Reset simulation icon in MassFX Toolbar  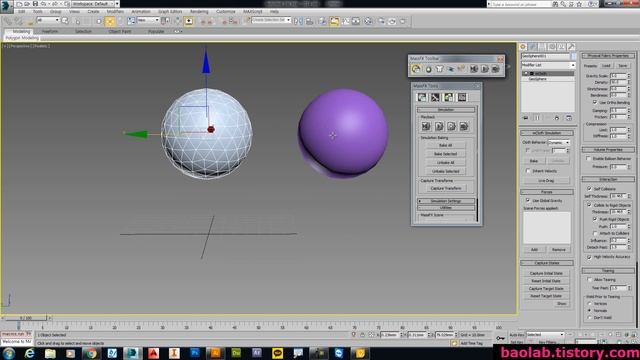coord(474,69)
